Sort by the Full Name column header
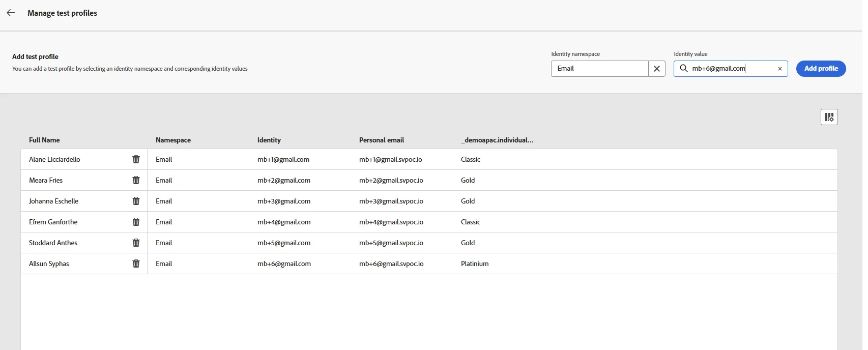This screenshot has height=350, width=868. click(x=44, y=140)
